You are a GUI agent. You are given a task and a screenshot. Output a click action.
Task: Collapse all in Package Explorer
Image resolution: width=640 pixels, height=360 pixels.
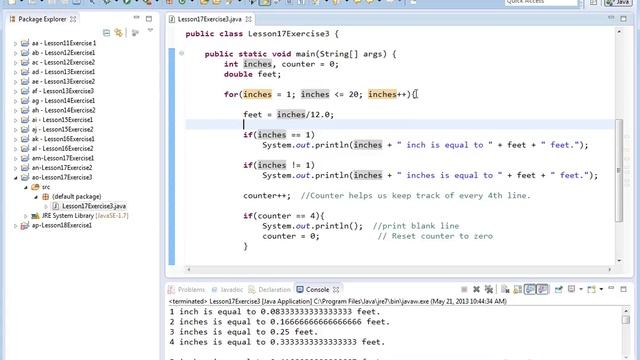[x=106, y=33]
